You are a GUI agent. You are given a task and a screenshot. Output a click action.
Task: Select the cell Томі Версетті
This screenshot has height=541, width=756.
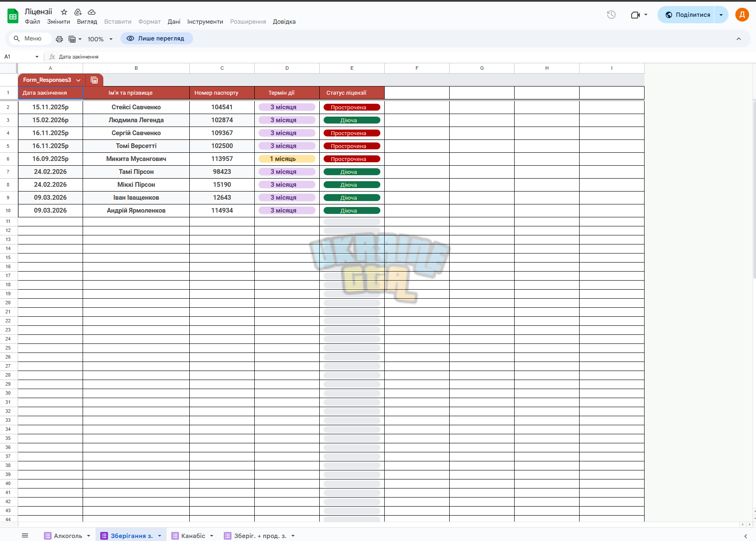[136, 146]
